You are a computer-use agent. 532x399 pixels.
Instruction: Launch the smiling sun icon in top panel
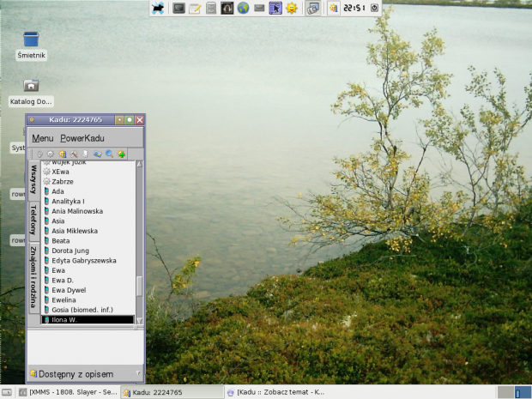tap(292, 8)
